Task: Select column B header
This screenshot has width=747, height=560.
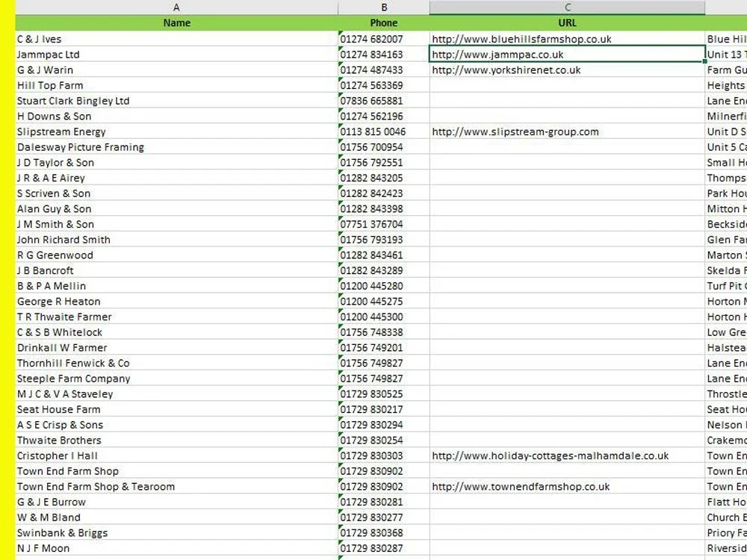Action: click(x=383, y=7)
